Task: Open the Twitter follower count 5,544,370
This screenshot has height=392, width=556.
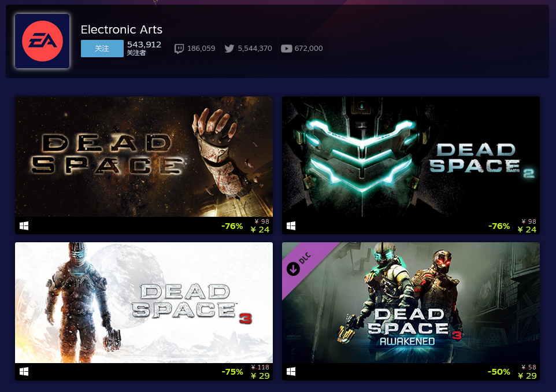Action: [255, 49]
